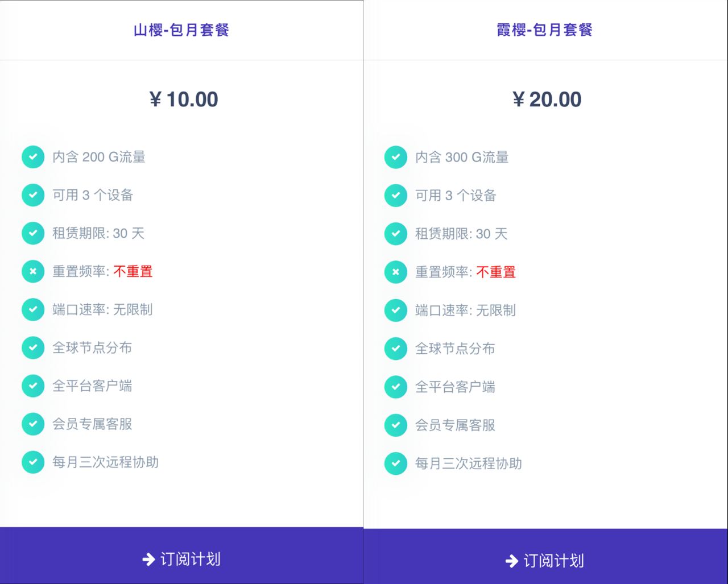Click red 不重置 text in 山樱 plan
The height and width of the screenshot is (584, 728).
(x=133, y=271)
